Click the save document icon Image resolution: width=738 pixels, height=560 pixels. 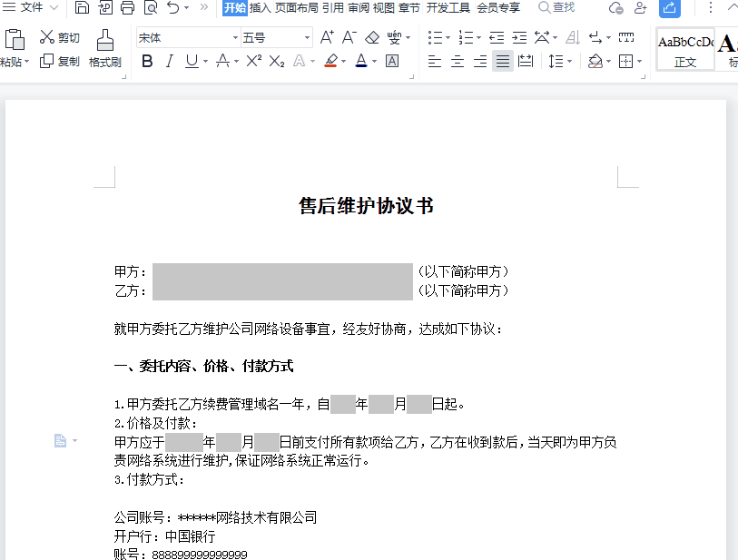coord(83,7)
